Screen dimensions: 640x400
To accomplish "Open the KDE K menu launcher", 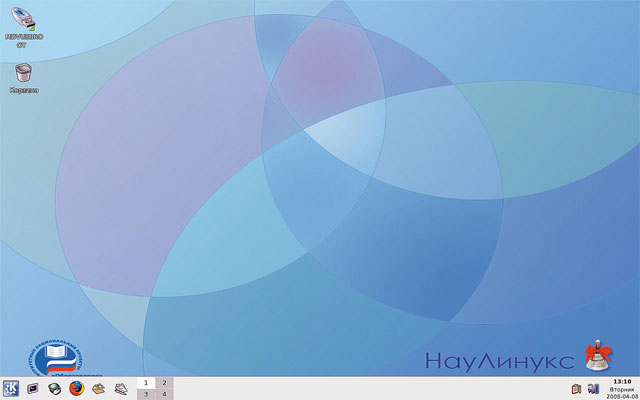I will point(11,388).
